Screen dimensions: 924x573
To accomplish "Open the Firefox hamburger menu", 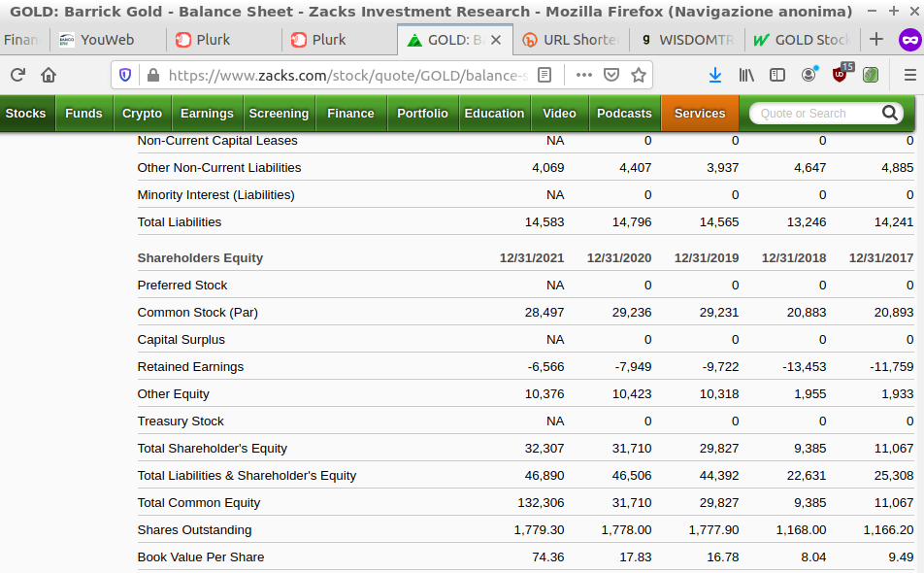I will tap(909, 75).
